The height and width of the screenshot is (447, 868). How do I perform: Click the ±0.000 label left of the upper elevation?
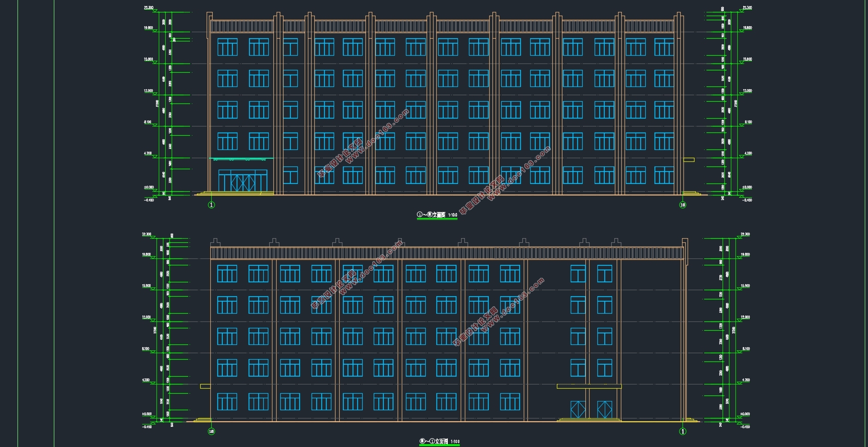coord(149,187)
